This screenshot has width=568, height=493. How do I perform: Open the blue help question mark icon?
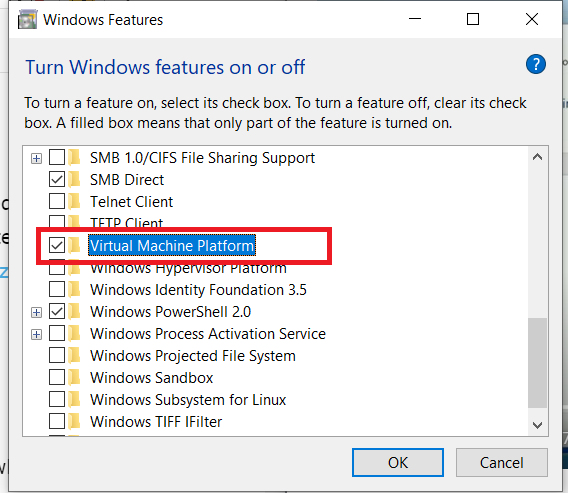point(535,64)
